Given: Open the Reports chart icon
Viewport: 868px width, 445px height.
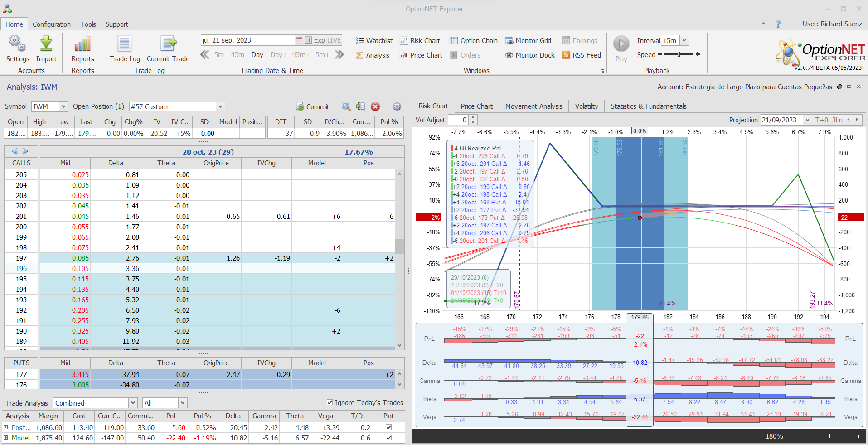Looking at the screenshot, I should coord(82,44).
